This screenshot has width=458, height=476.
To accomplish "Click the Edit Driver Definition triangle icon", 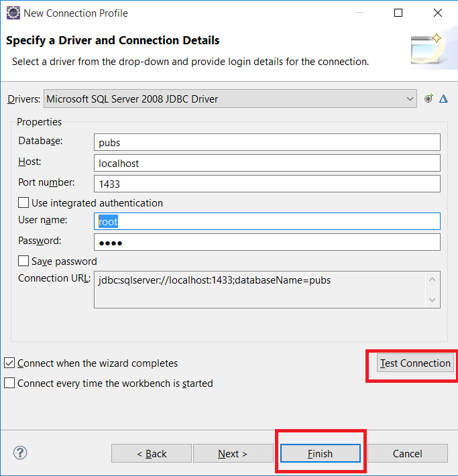I will coord(443,99).
